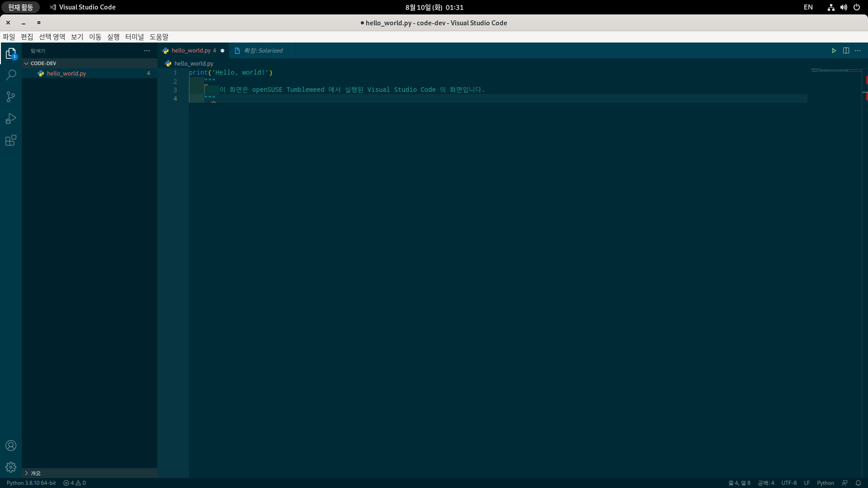The width and height of the screenshot is (868, 488).
Task: Open the Run and Debug view
Action: coord(11,118)
